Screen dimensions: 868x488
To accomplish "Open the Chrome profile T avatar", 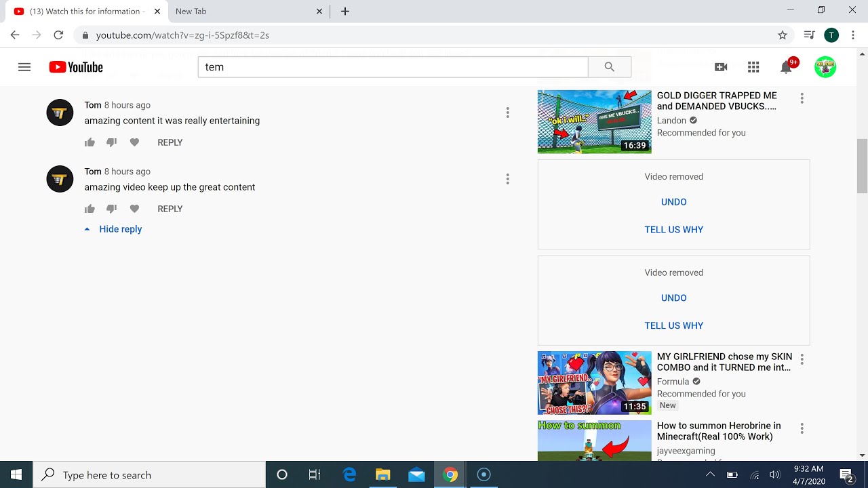I will click(x=831, y=35).
